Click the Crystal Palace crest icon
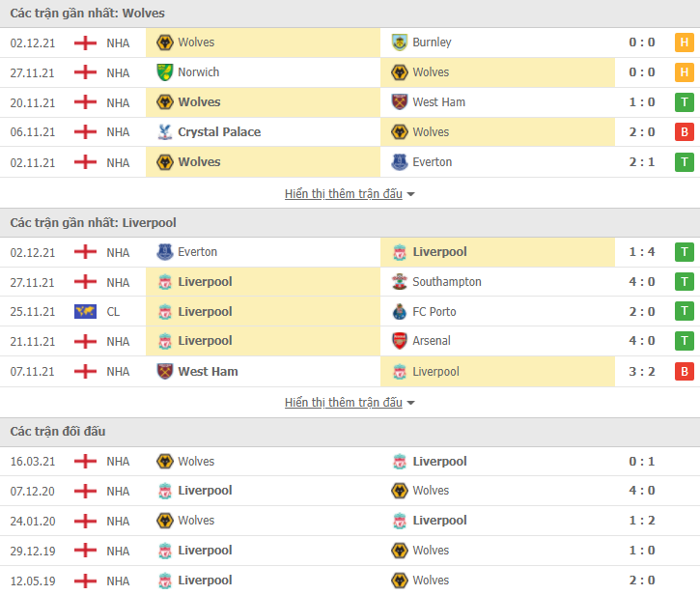Image resolution: width=700 pixels, height=595 pixels. 165,132
